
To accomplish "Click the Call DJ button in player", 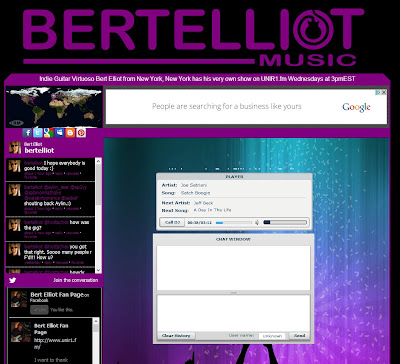I will [x=172, y=222].
